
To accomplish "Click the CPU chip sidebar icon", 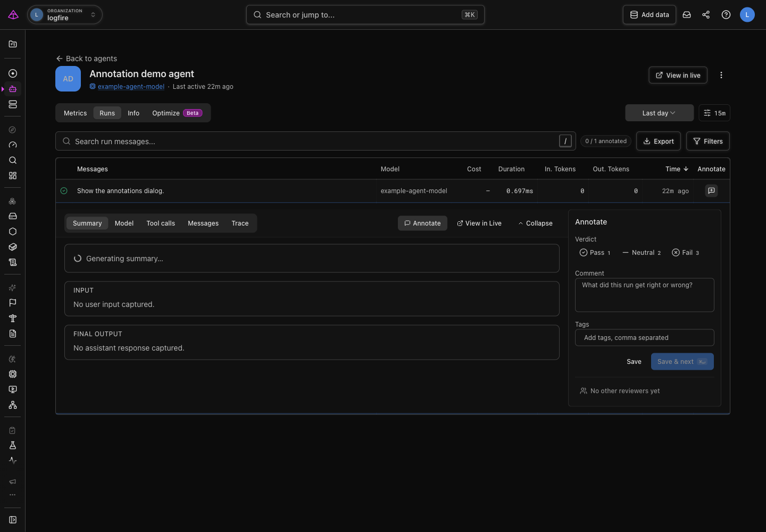I will point(13,374).
